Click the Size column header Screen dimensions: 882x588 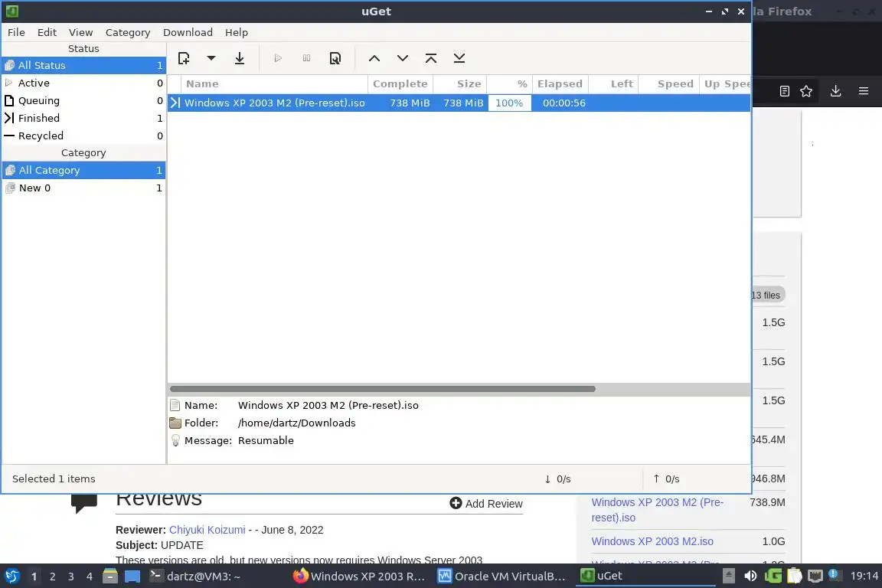click(459, 84)
